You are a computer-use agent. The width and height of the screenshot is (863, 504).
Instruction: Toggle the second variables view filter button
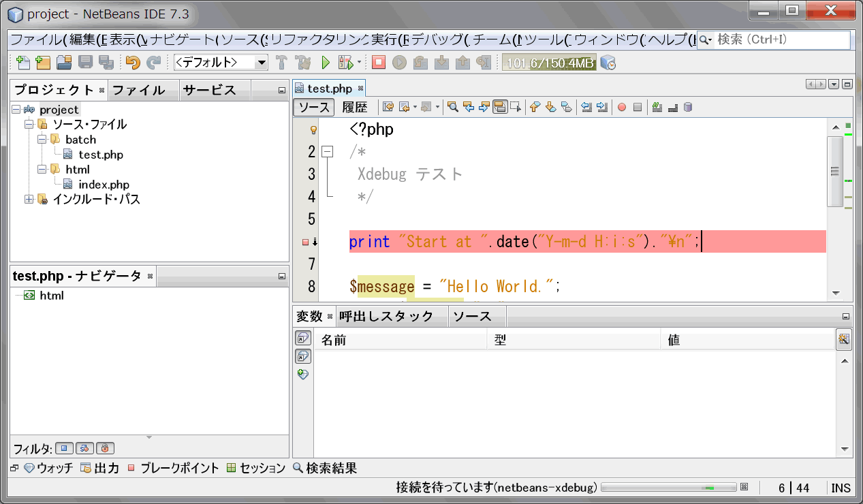tap(303, 356)
